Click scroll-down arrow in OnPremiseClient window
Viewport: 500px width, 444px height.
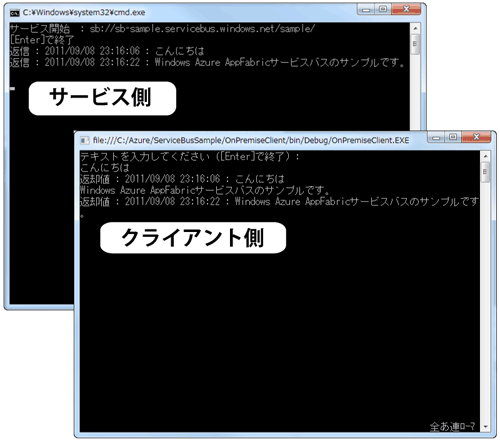pos(485,426)
